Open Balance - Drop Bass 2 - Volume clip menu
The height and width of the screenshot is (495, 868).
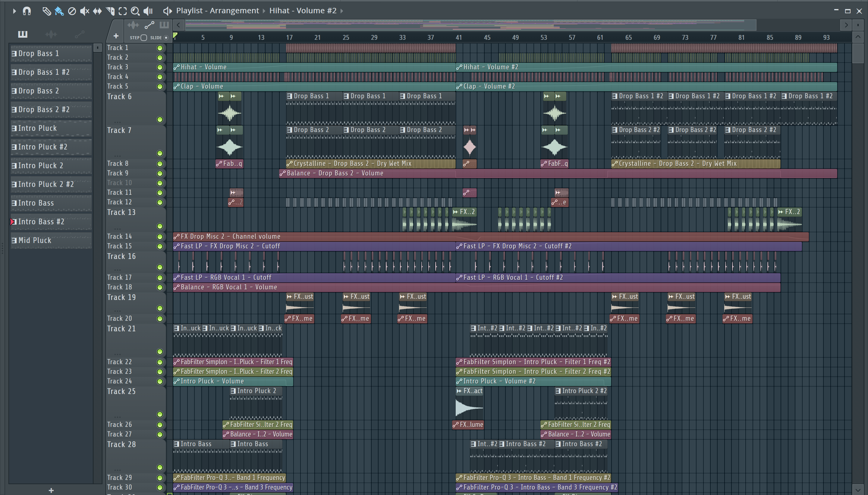[282, 173]
